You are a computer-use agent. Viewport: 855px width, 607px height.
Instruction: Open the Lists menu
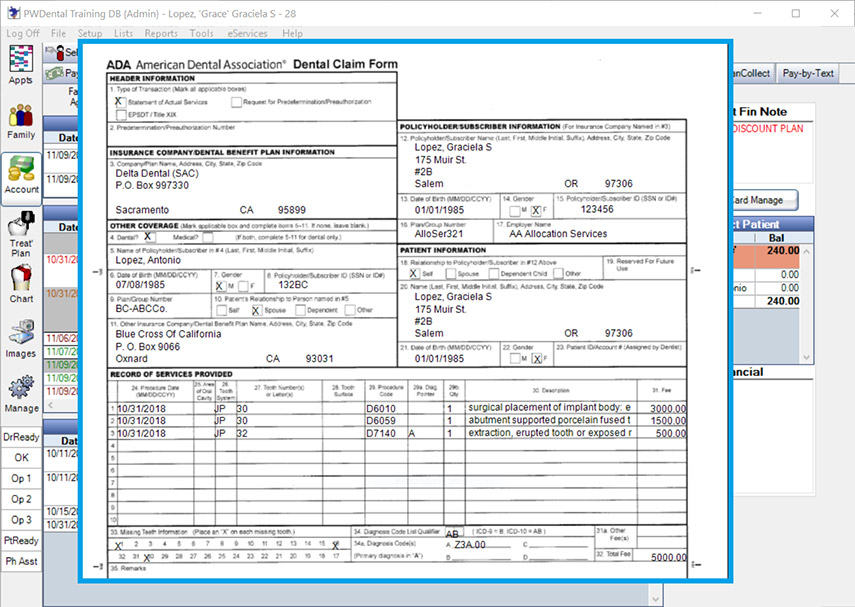click(x=123, y=33)
